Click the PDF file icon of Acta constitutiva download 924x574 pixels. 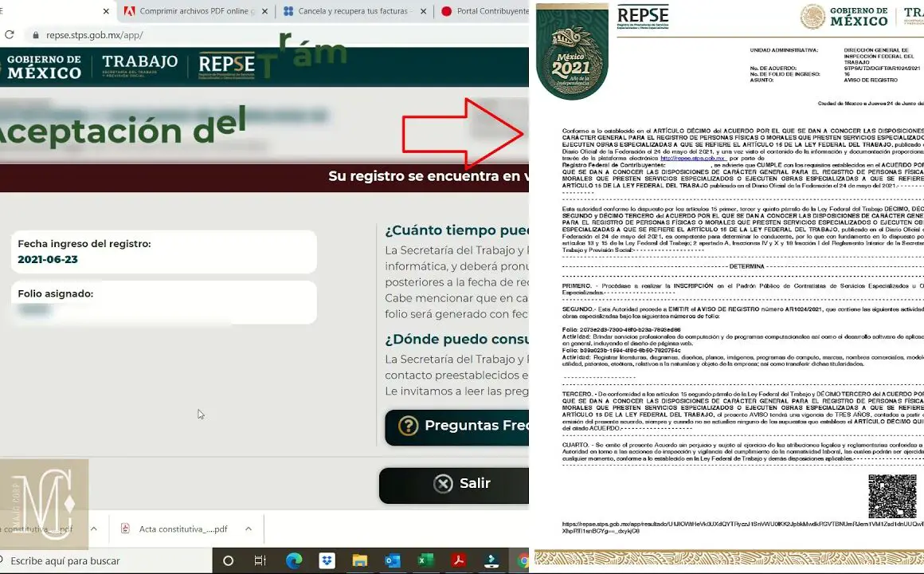pos(125,529)
